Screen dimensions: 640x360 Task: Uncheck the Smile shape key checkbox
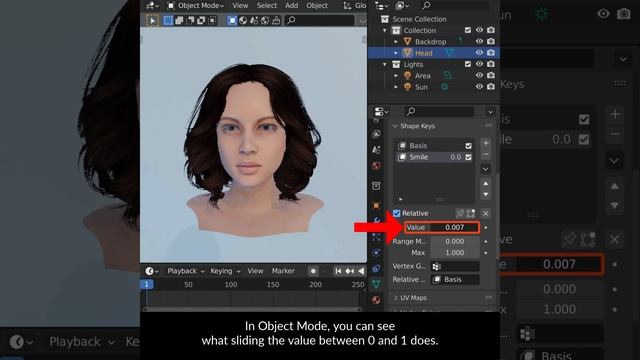[x=469, y=157]
